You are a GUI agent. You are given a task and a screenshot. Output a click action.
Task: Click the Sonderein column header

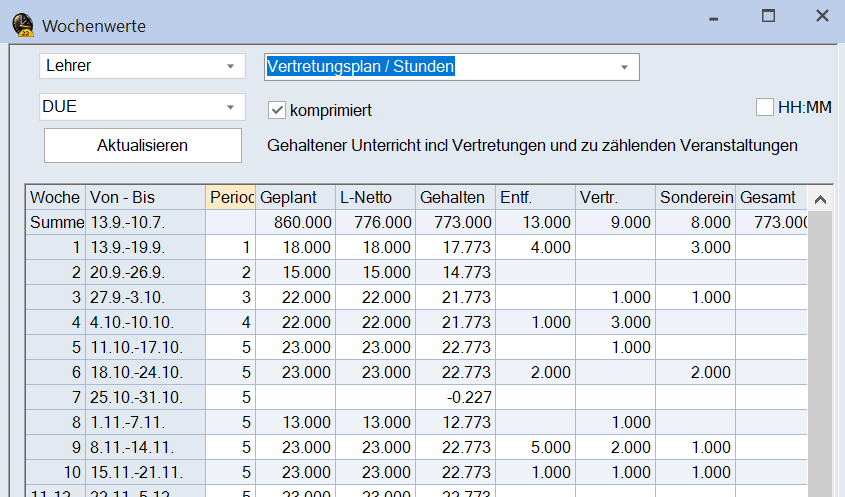click(695, 197)
